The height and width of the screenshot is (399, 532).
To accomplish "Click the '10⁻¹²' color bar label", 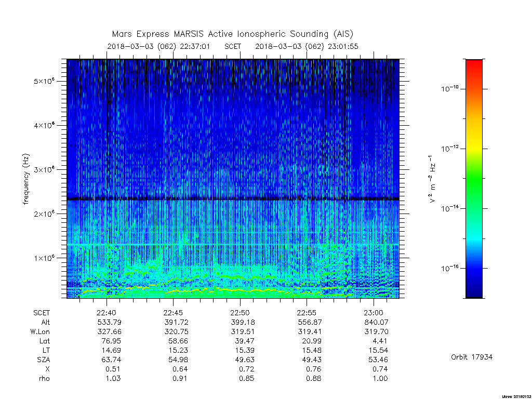I will pyautogui.click(x=450, y=148).
